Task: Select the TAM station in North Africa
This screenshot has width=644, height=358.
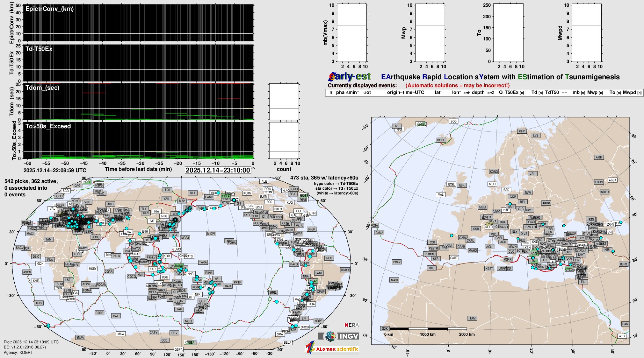Action: coord(472,318)
